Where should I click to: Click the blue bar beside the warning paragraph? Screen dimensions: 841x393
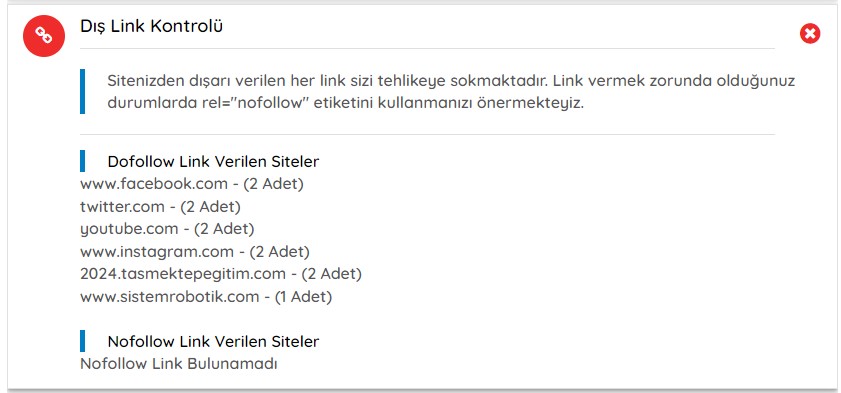click(x=82, y=91)
